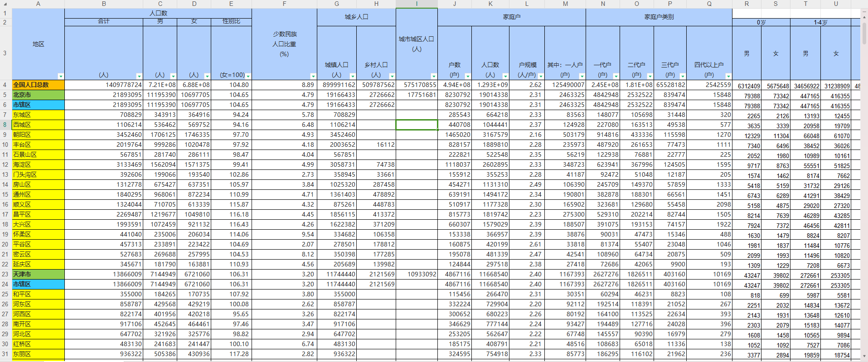This screenshot has height=362, width=868.
Task: Select row 4 header
Action: click(x=5, y=85)
